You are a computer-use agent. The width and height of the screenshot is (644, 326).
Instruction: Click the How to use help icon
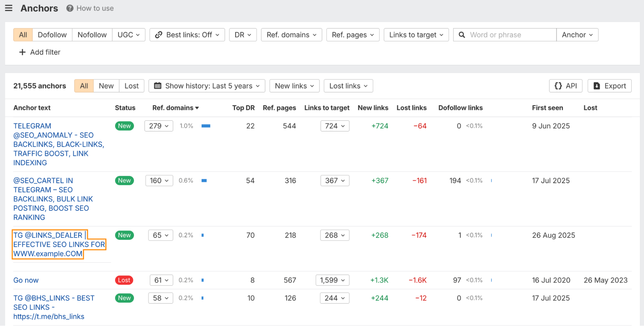[x=70, y=8]
